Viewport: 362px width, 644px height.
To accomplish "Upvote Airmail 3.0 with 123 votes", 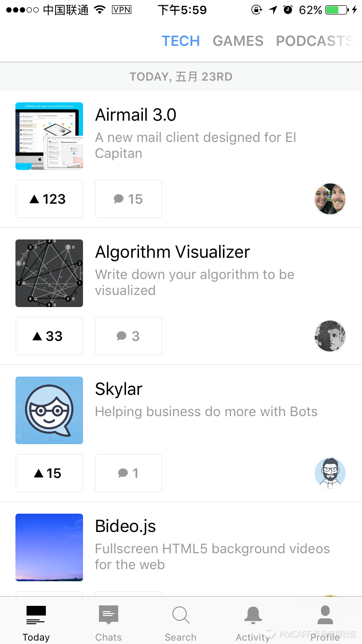I will [x=49, y=199].
